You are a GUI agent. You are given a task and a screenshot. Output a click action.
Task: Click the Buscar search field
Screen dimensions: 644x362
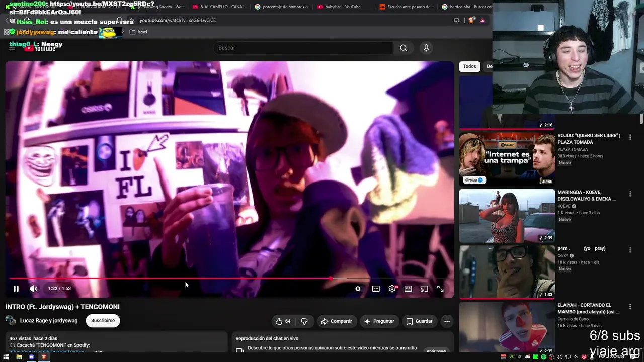[x=303, y=48]
